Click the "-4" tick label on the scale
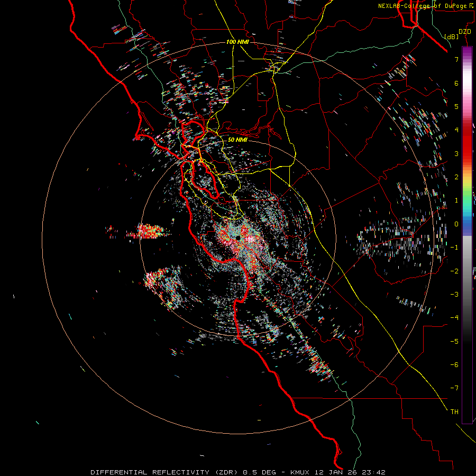 [x=454, y=318]
